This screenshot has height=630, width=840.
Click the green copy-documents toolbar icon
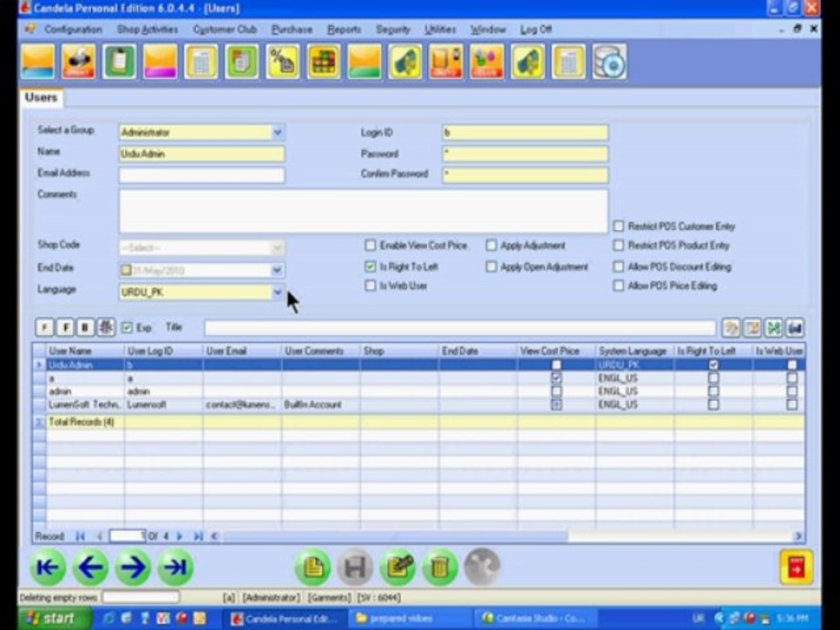coord(241,61)
